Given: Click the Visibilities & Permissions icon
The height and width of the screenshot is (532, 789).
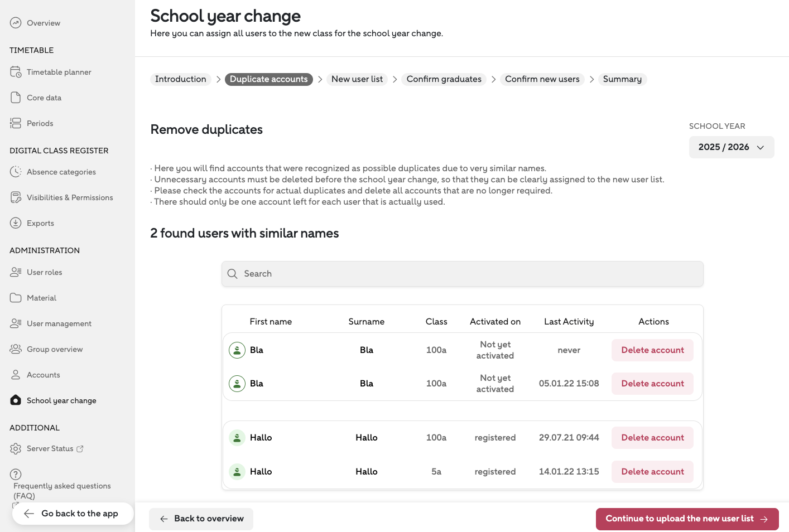Looking at the screenshot, I should (16, 197).
